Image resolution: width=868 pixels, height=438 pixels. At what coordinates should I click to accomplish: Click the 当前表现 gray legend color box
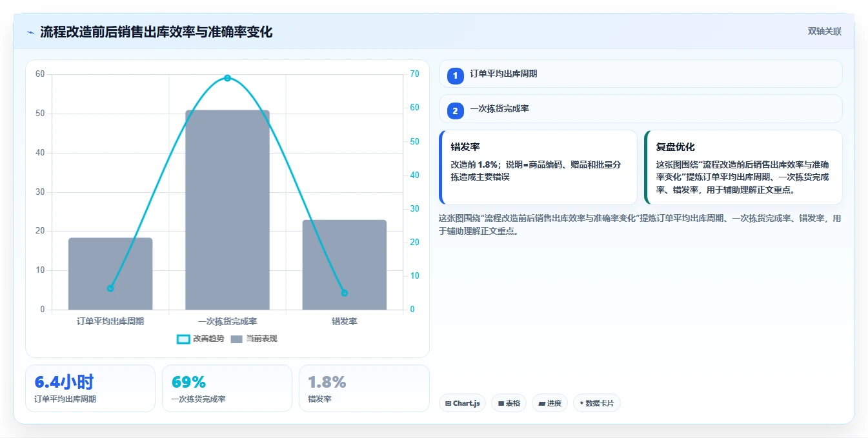236,339
